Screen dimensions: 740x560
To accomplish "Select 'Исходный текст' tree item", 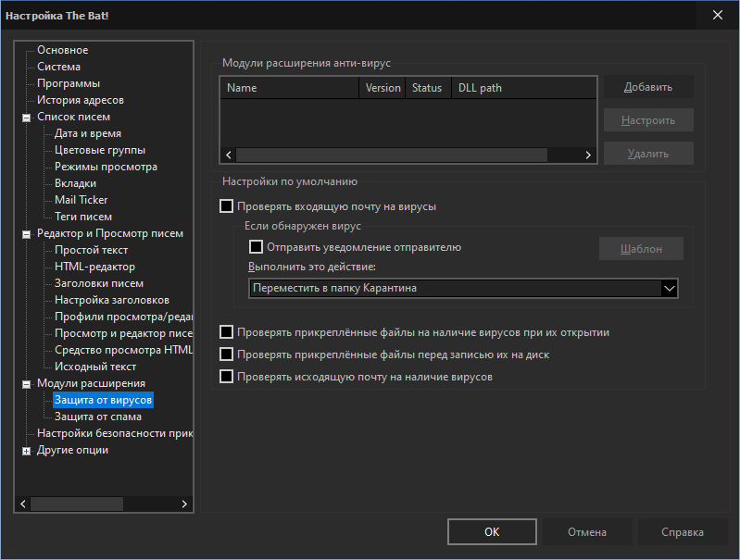I will tap(95, 367).
